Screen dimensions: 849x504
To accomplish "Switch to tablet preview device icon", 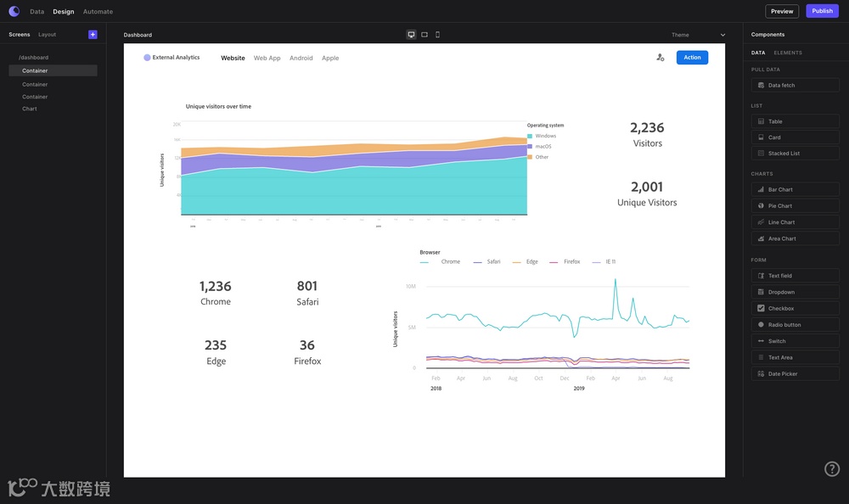I will coord(424,35).
